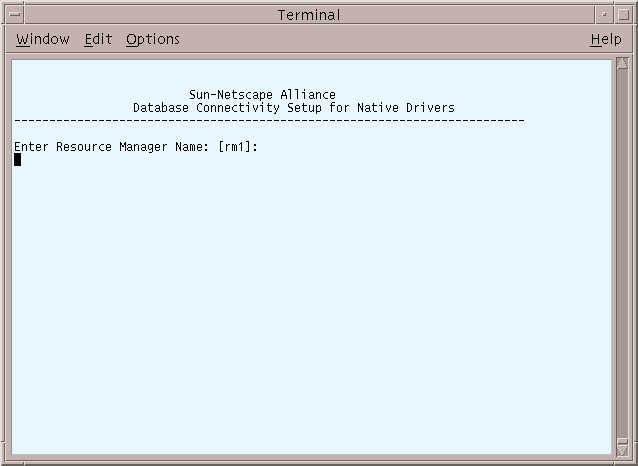Click the vertical scrollbar track

[x=623, y=254]
